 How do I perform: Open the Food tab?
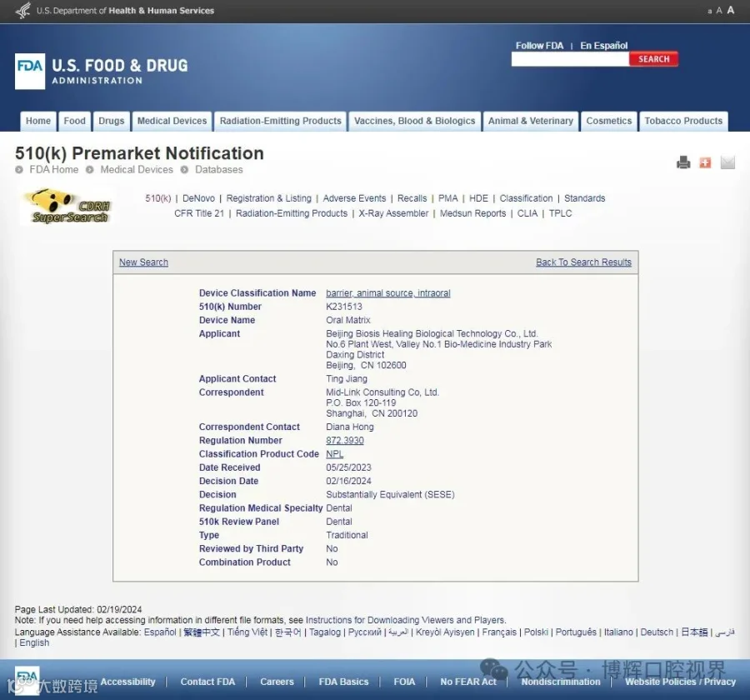(75, 121)
